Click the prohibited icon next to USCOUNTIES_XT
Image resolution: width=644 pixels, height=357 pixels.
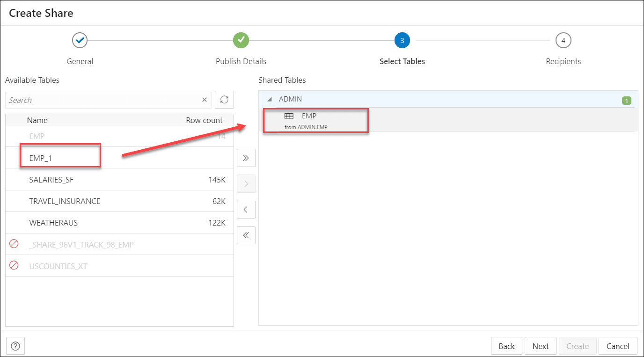[x=14, y=265]
